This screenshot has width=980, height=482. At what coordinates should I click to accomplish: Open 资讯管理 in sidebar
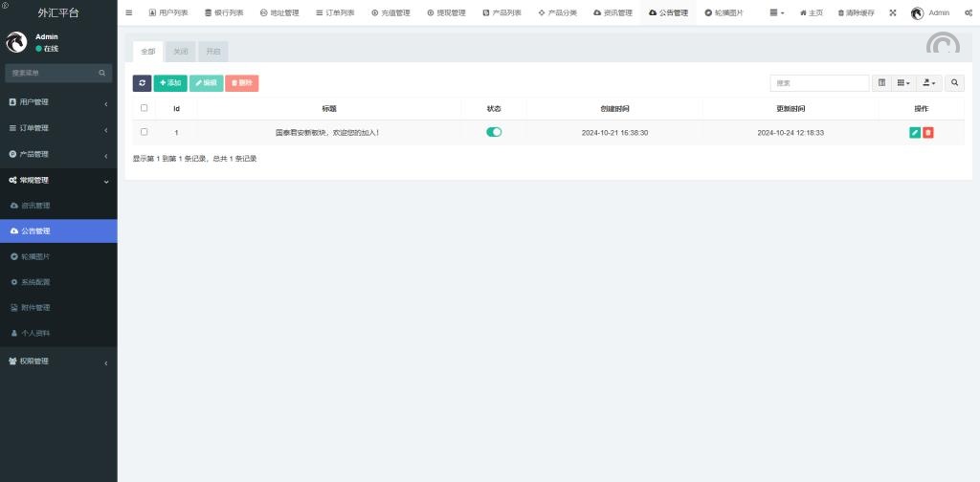(58, 206)
